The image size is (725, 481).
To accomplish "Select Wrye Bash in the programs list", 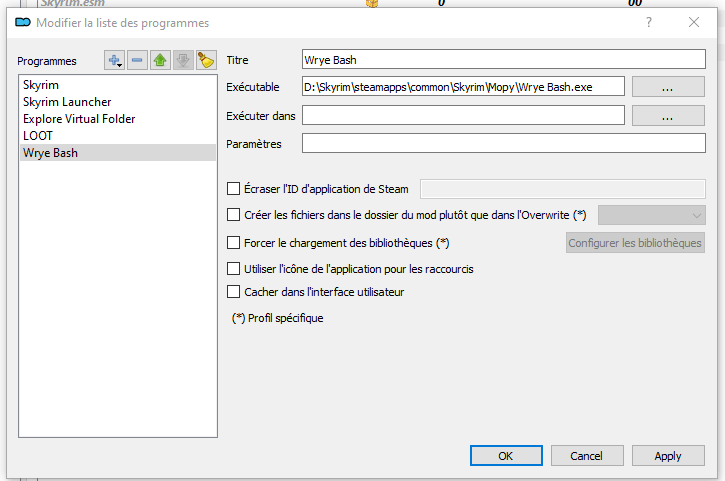I will pos(117,153).
